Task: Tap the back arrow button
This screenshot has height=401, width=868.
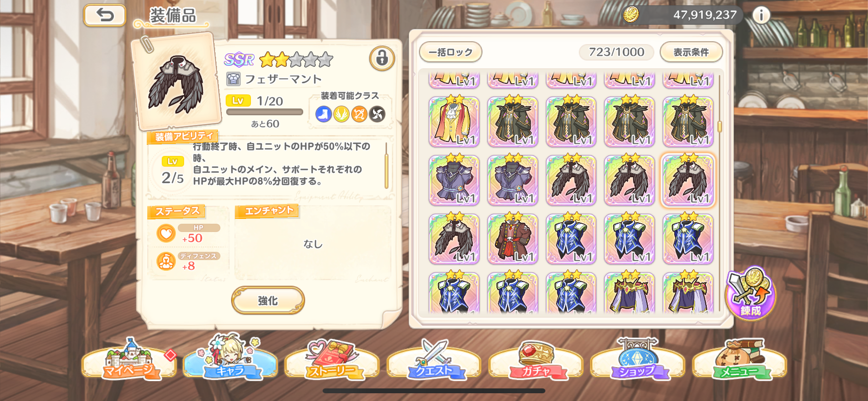Action: pos(105,15)
